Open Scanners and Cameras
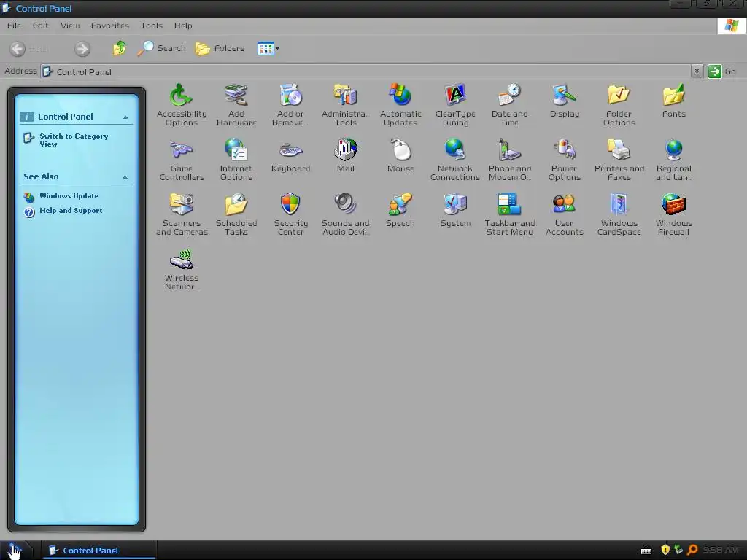The image size is (747, 560). click(x=182, y=214)
